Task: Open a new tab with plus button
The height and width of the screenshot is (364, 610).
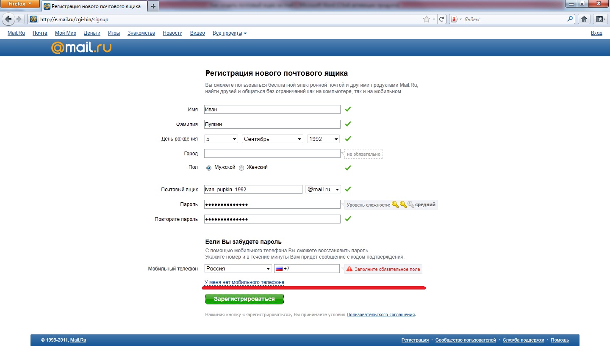Action: point(153,6)
